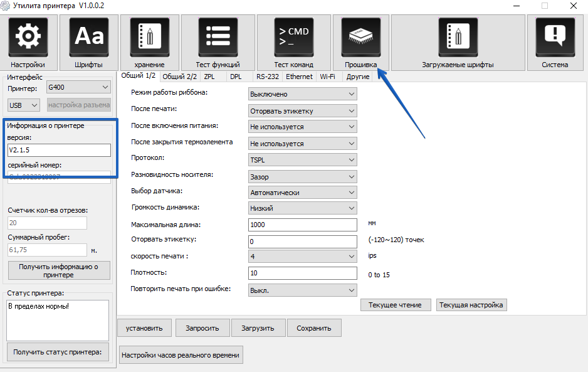Screen dimensions: 588x372
Task: Open the Wi-Fi tab
Action: click(x=327, y=77)
